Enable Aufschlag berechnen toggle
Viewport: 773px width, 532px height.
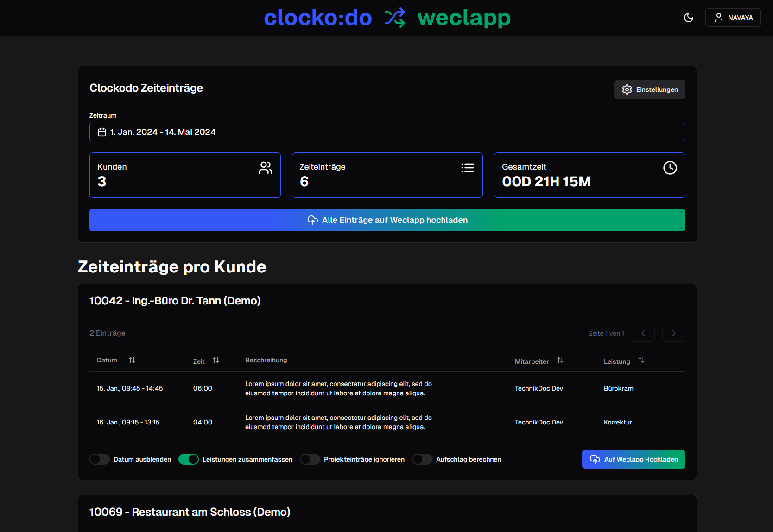click(422, 459)
